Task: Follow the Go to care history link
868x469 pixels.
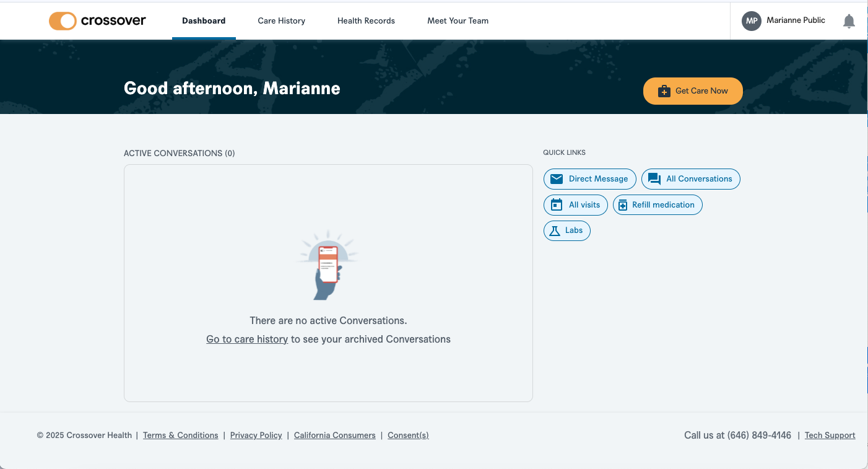Action: pos(247,340)
